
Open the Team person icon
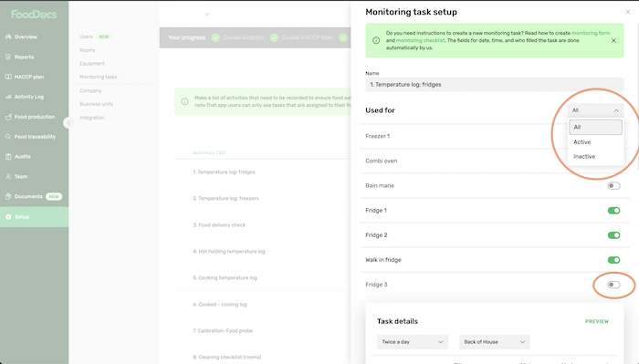(x=8, y=176)
